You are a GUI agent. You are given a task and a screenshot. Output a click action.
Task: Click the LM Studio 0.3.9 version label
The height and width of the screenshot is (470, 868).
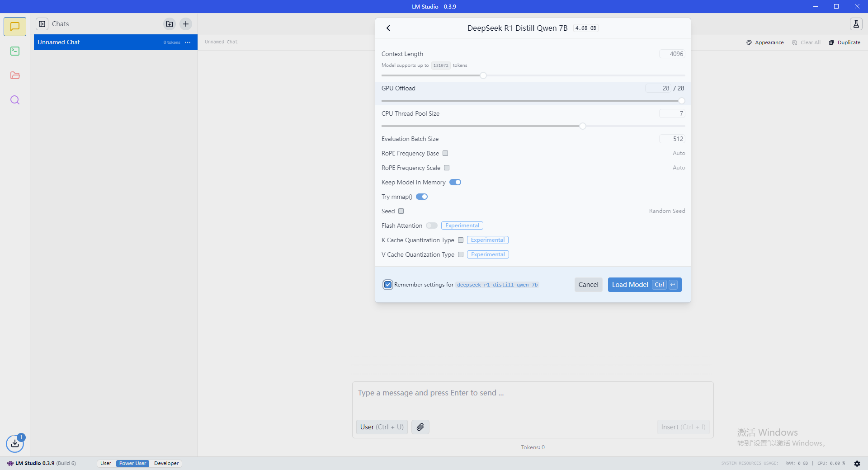pos(35,463)
